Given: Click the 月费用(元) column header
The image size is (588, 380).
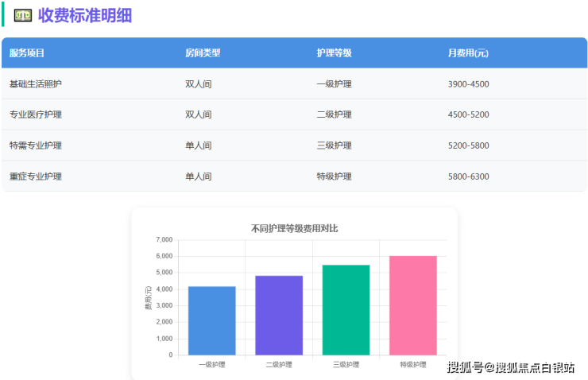Looking at the screenshot, I should point(467,53).
